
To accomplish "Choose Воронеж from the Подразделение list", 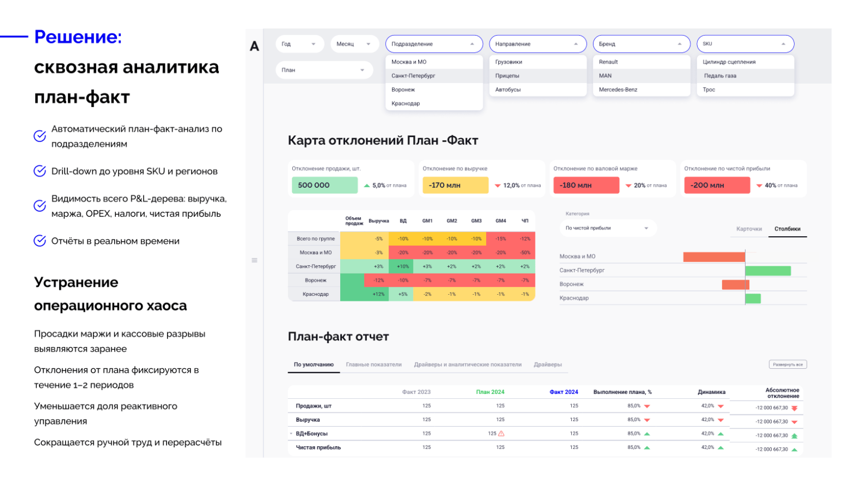I will [434, 90].
